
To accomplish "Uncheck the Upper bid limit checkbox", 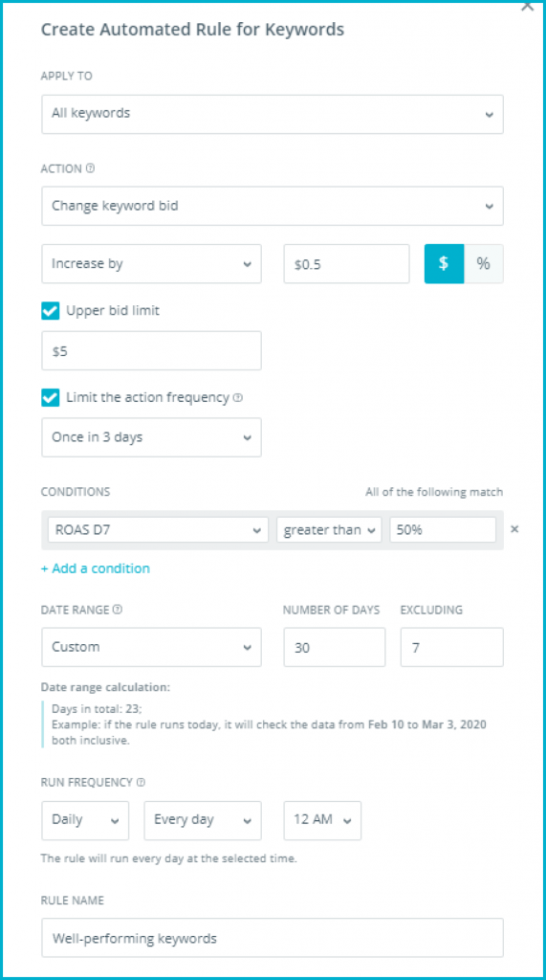I will (51, 311).
